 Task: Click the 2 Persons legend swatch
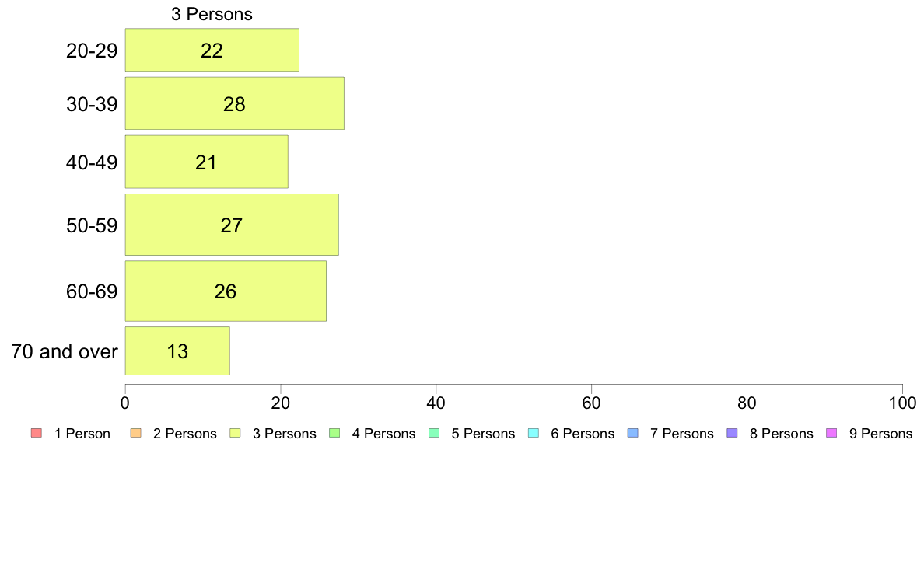pos(135,433)
